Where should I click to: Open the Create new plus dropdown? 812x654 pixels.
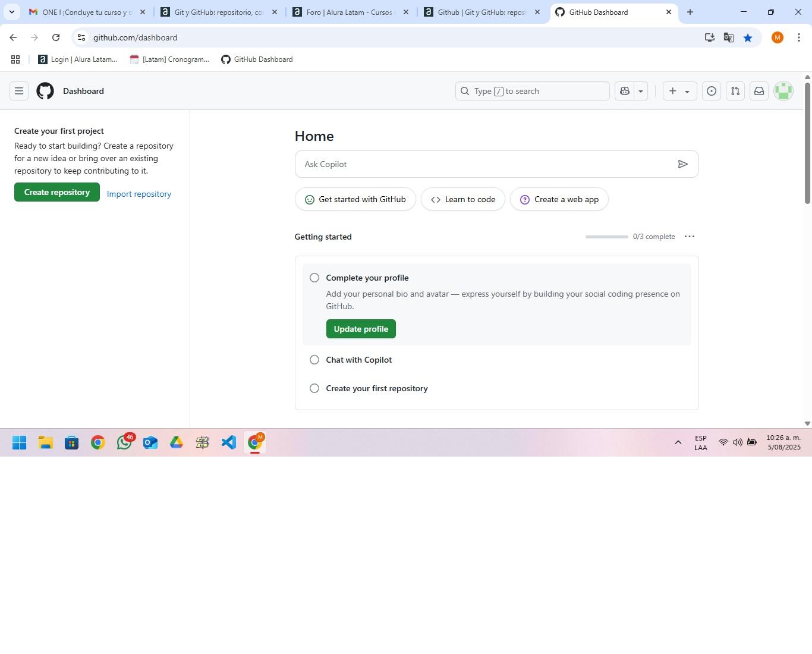[x=679, y=91]
